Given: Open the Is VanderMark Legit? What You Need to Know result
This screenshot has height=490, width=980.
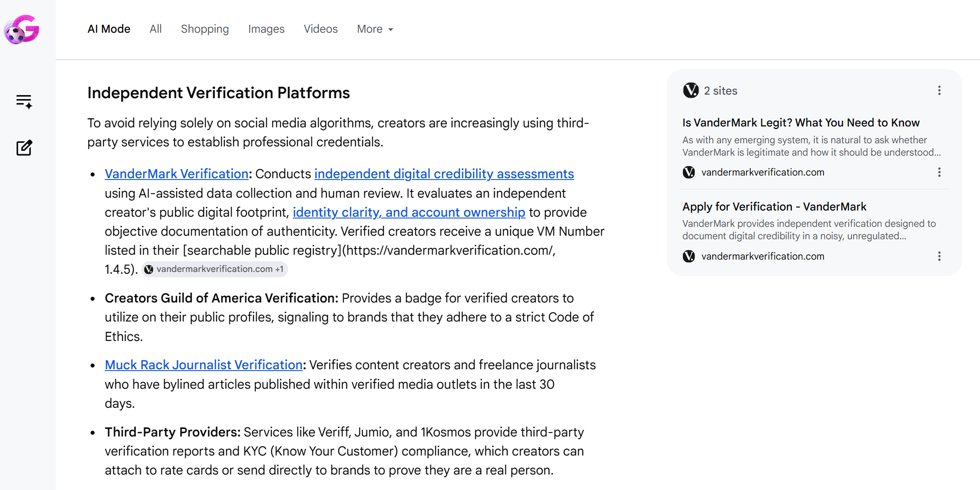Looking at the screenshot, I should click(801, 122).
